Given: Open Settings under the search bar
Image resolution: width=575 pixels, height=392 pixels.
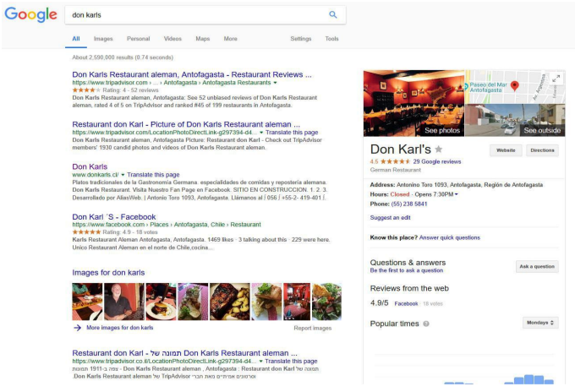Looking at the screenshot, I should [x=301, y=39].
